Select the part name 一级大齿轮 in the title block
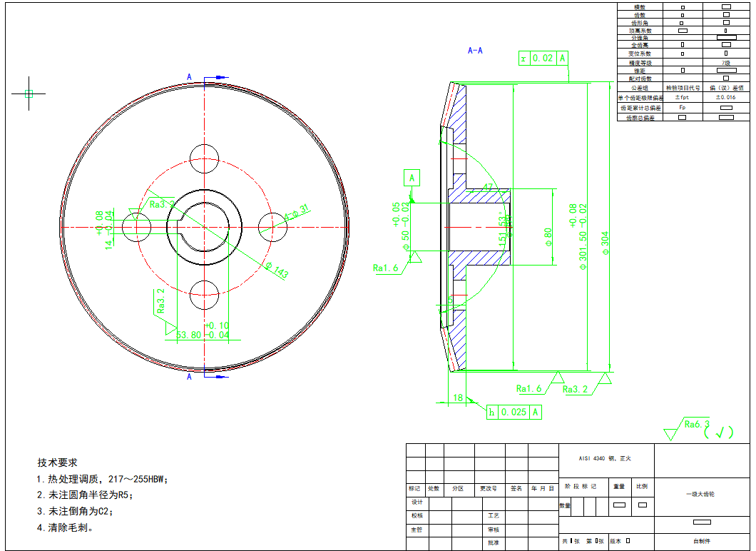The height and width of the screenshot is (551, 756). 702,494
